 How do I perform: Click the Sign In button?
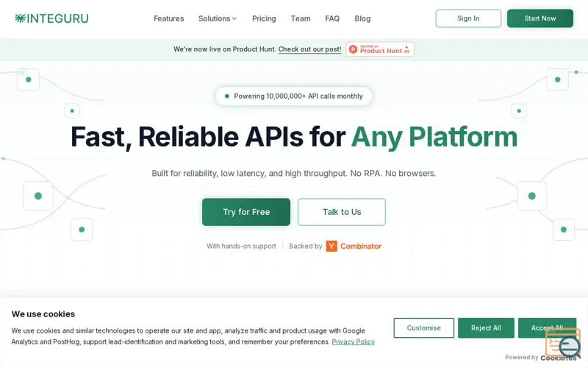(x=468, y=18)
